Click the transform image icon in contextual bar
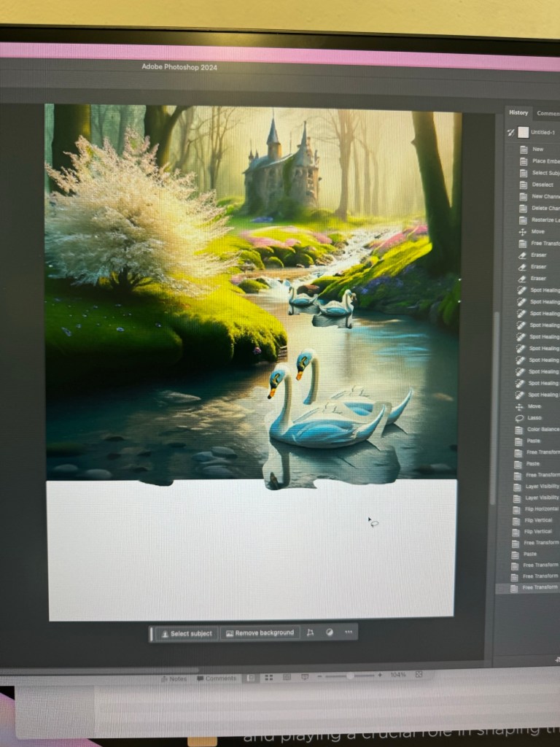Image resolution: width=560 pixels, height=747 pixels. (310, 632)
